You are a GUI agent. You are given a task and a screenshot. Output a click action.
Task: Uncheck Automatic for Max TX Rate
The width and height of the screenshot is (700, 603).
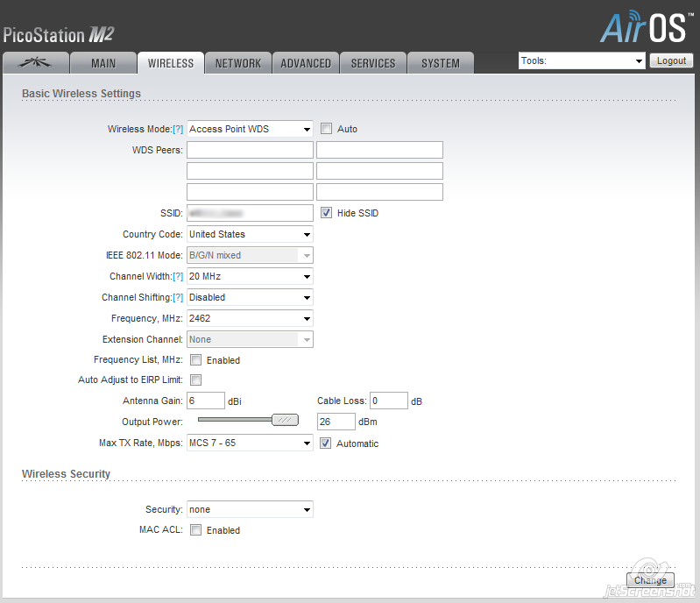326,443
